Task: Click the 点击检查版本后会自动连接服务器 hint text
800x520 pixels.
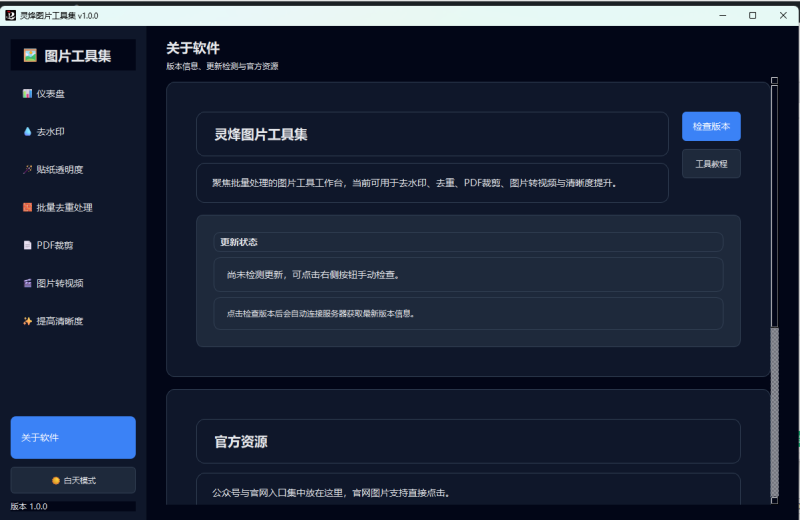Action: [322, 313]
